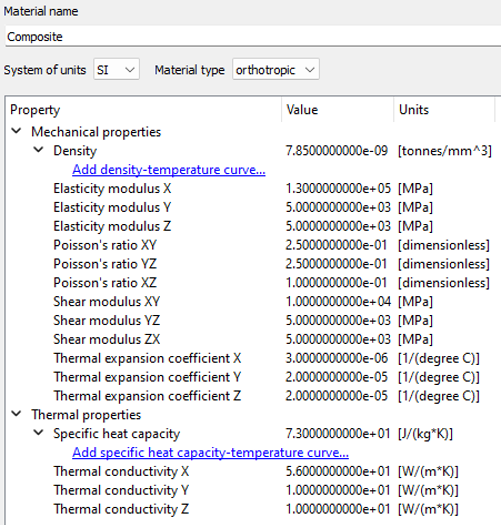
Task: Select the Density value field
Action: click(337, 151)
